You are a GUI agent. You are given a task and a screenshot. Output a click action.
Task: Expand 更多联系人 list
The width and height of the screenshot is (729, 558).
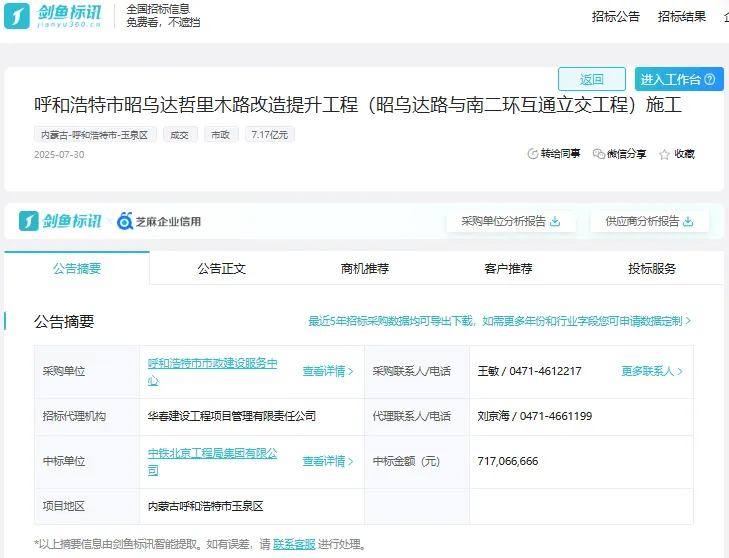click(652, 371)
